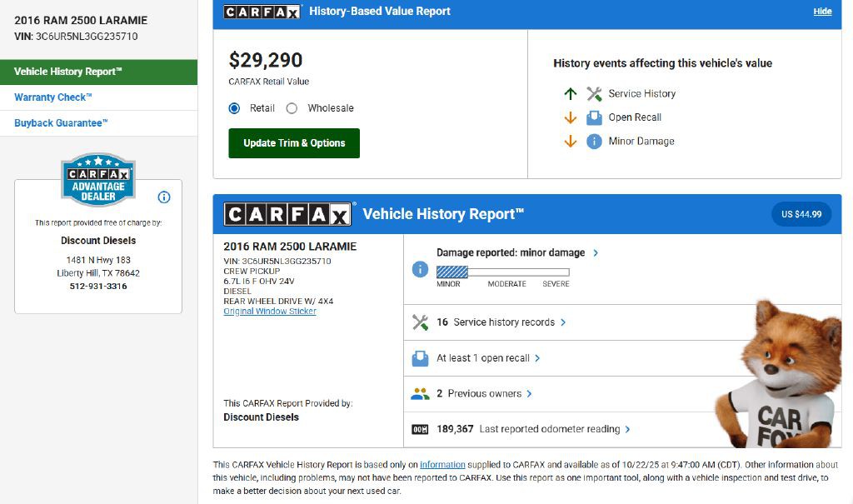Click the Open Recall car document icon

594,117
